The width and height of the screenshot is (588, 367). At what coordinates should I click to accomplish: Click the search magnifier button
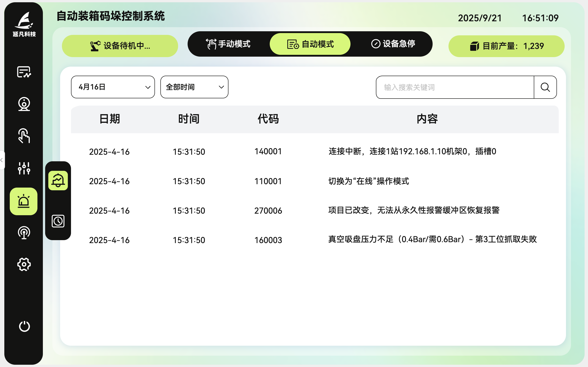(x=545, y=87)
